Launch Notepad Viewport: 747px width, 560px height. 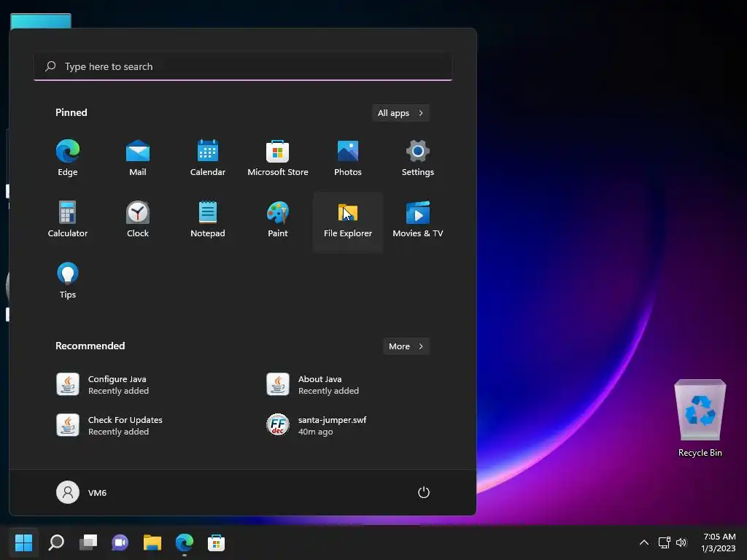tap(208, 220)
